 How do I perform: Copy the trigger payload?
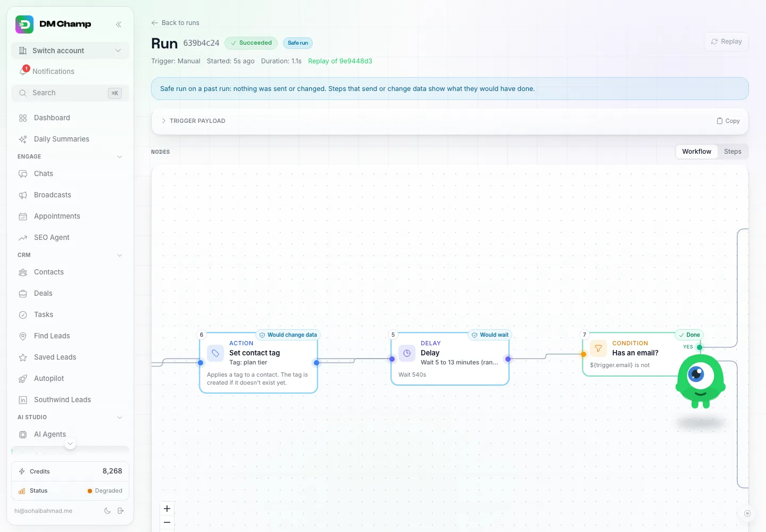[x=728, y=121]
